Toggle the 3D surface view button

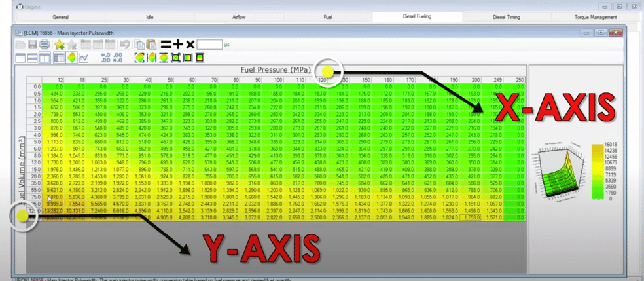point(71,58)
